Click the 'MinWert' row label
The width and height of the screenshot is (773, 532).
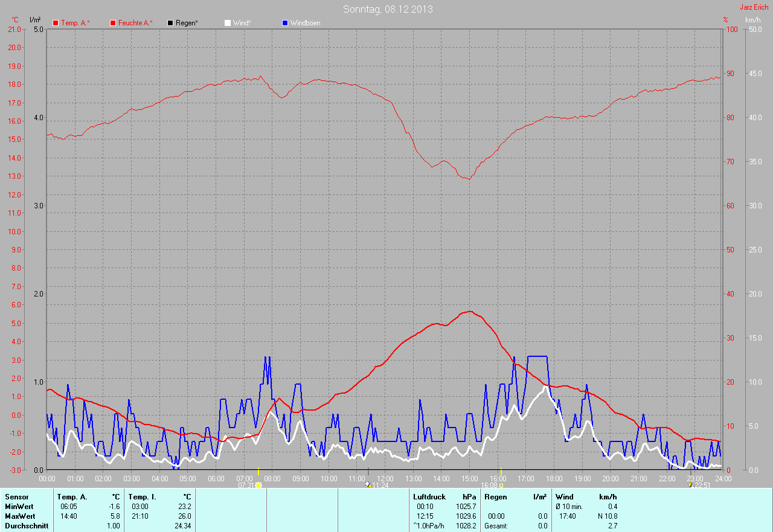pyautogui.click(x=19, y=507)
